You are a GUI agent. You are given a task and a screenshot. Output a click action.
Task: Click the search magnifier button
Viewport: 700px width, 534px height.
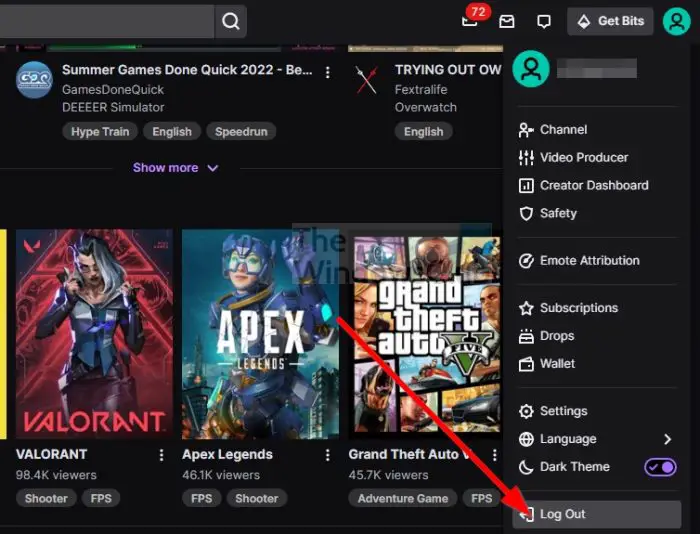[231, 21]
